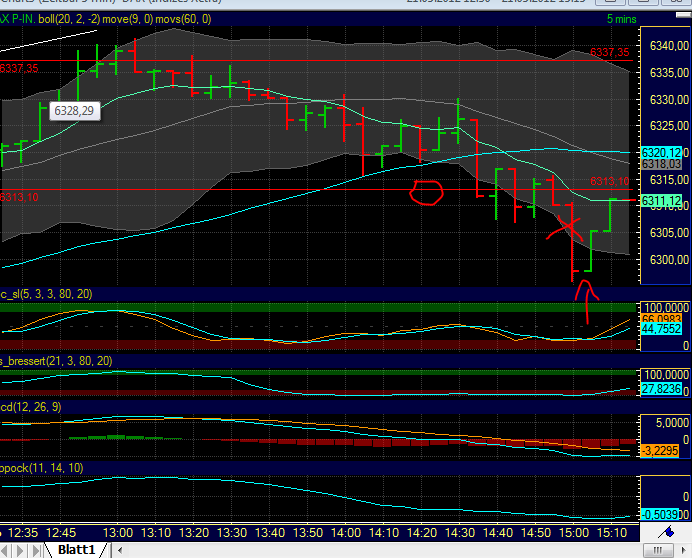Click the horizontal scrollbar left arrow

pos(120,550)
